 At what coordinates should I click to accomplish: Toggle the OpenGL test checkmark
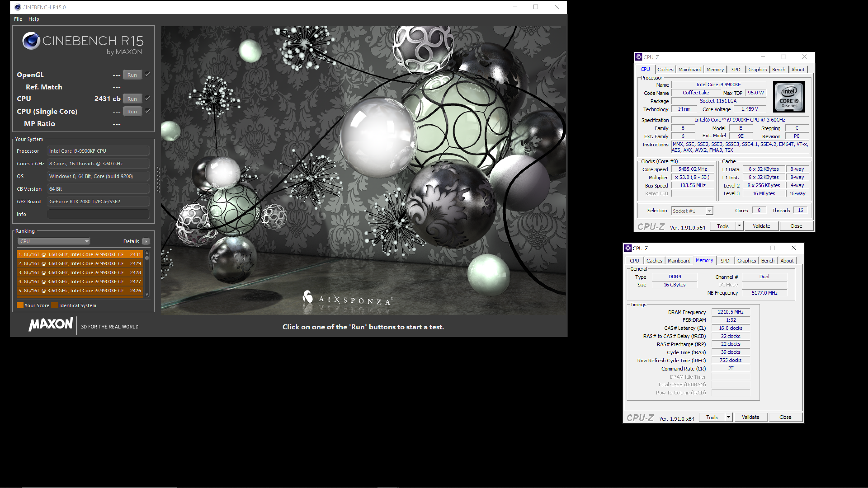(x=147, y=74)
